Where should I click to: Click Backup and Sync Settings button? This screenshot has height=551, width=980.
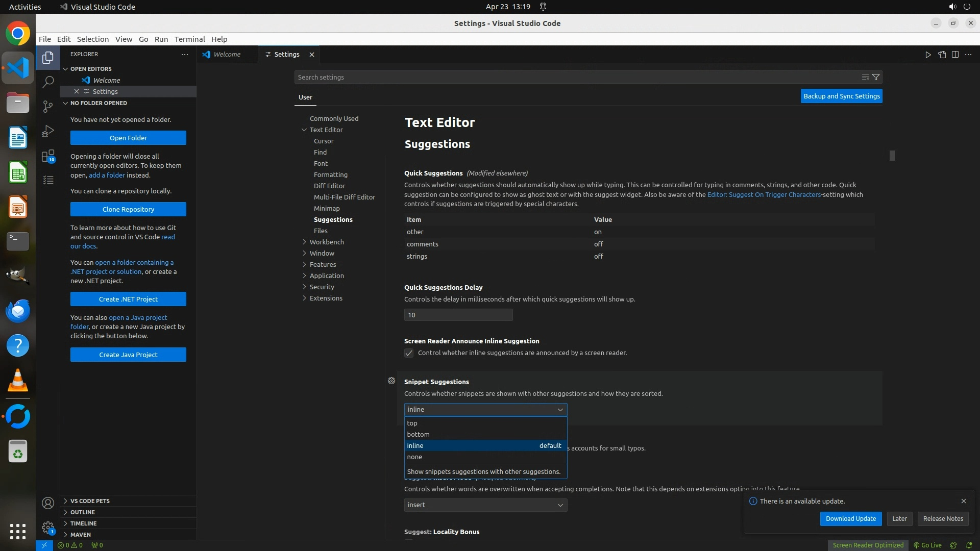point(841,96)
